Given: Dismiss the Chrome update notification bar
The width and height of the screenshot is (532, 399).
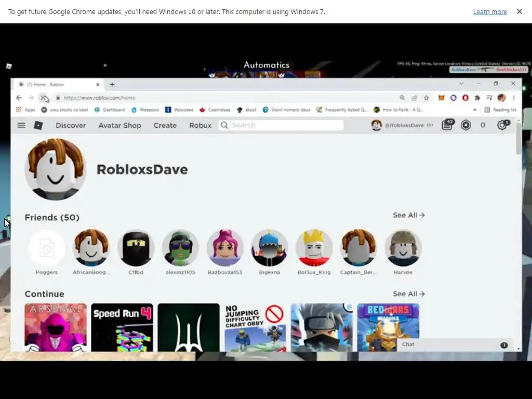Looking at the screenshot, I should coord(519,11).
